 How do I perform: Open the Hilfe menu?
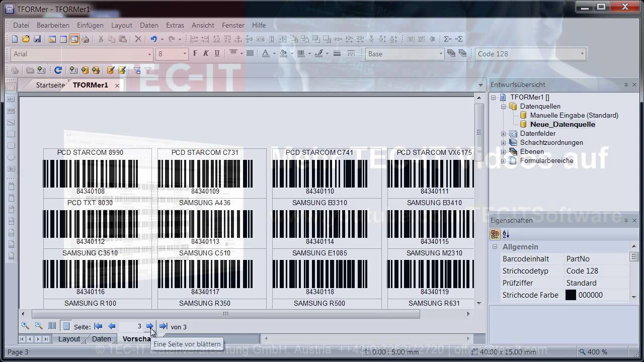click(x=259, y=25)
